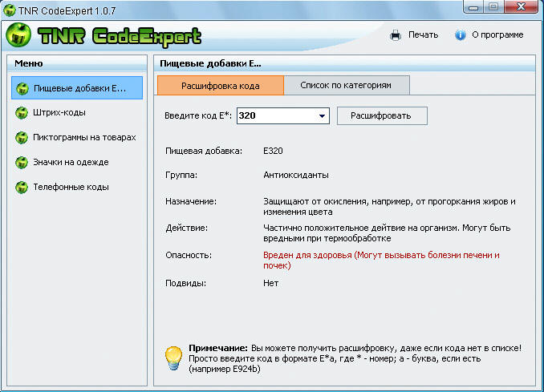Click the Назначение description text
The image size is (544, 392).
(389, 207)
